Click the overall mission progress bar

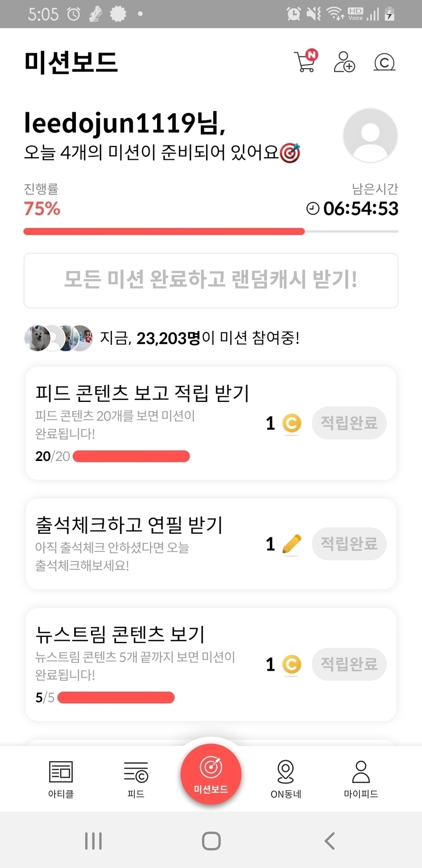211,232
